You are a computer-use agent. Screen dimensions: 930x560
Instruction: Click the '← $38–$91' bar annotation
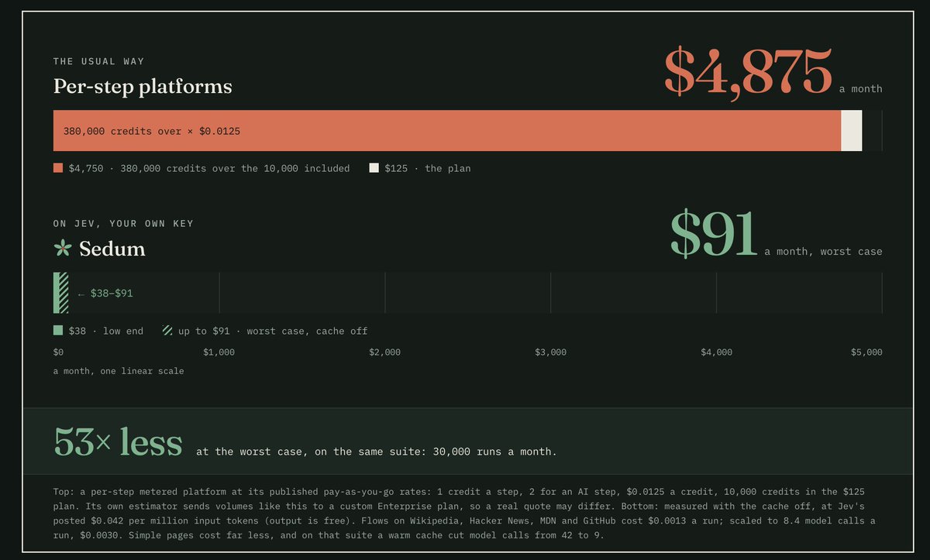click(x=105, y=294)
